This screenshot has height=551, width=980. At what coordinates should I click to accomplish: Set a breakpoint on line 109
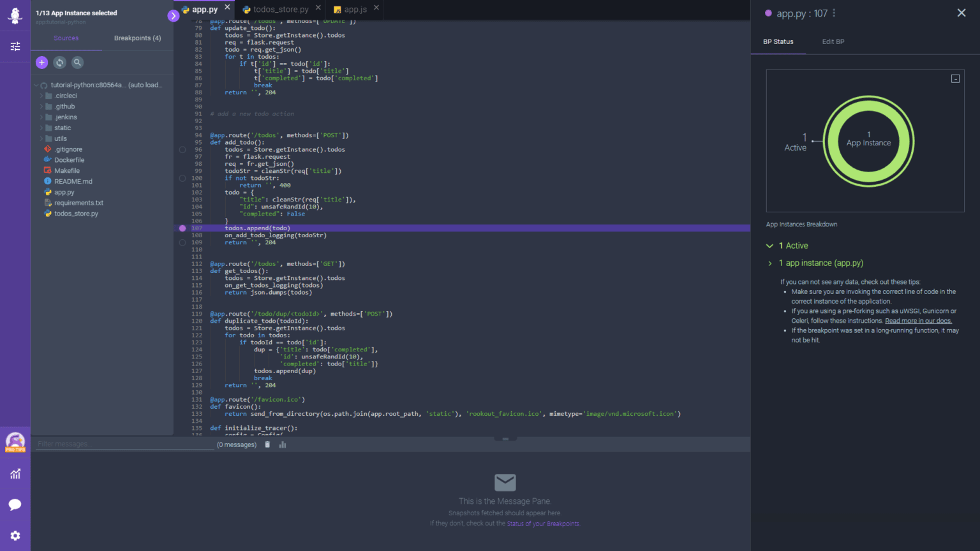coord(182,242)
